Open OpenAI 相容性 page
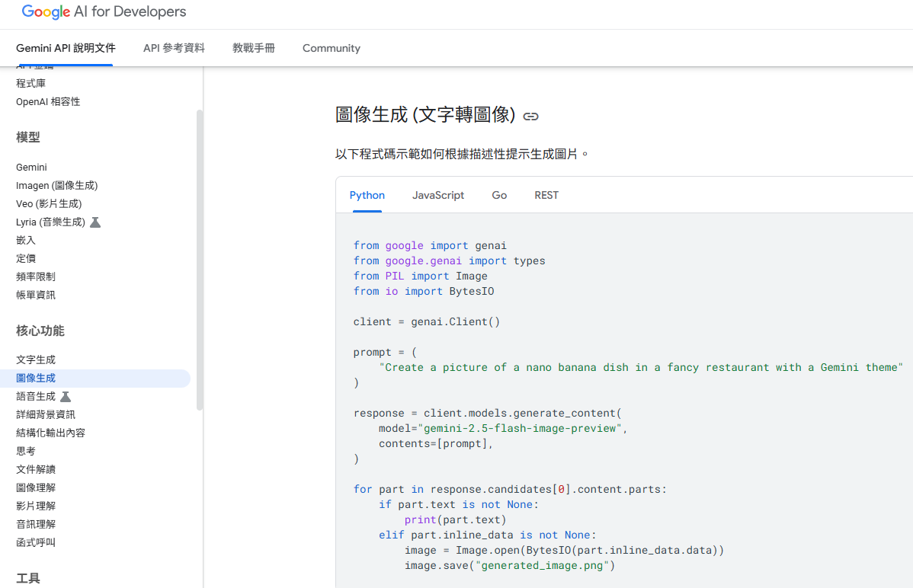913x588 pixels. coord(48,102)
